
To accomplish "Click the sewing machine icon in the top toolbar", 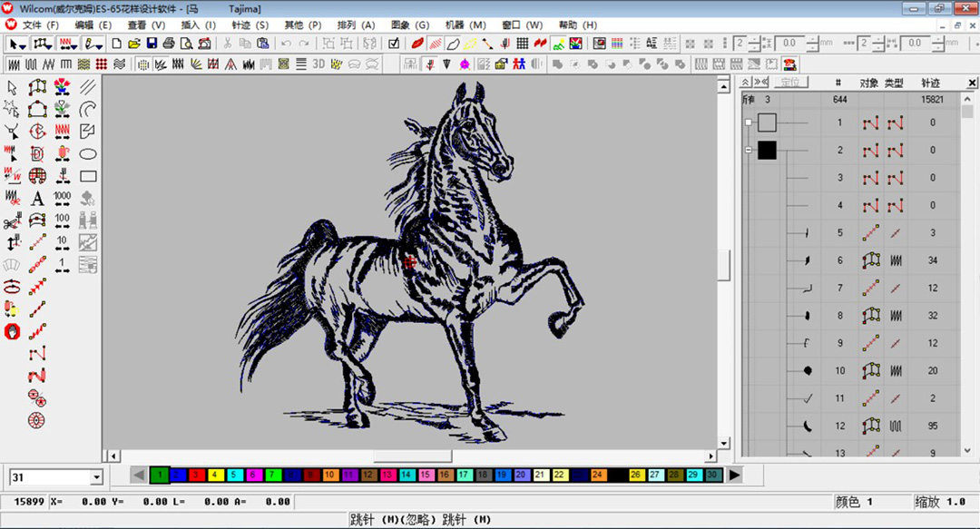I will point(204,44).
